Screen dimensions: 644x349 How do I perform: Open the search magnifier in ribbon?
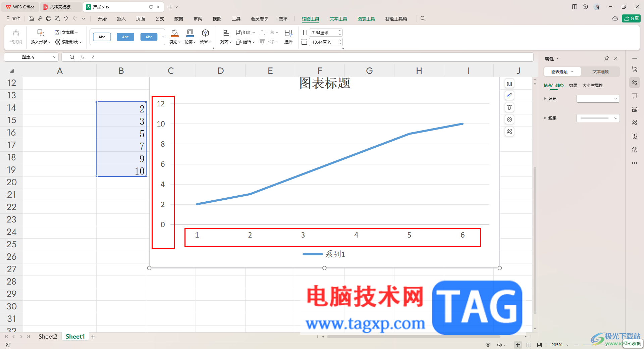coord(423,19)
